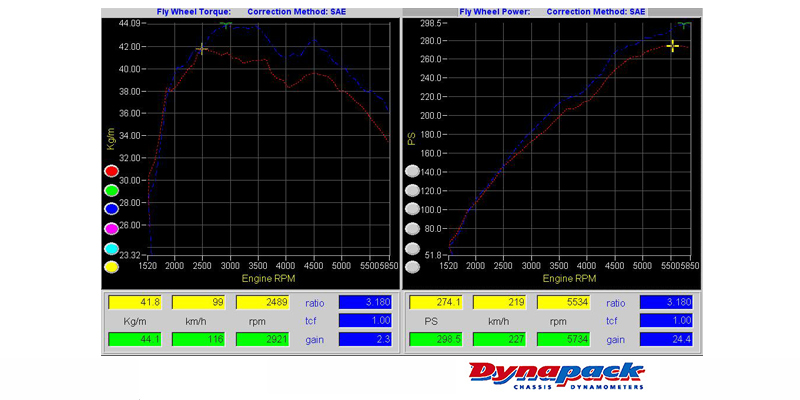Select the green 44.1 torque field
800x400 pixels.
tap(135, 339)
